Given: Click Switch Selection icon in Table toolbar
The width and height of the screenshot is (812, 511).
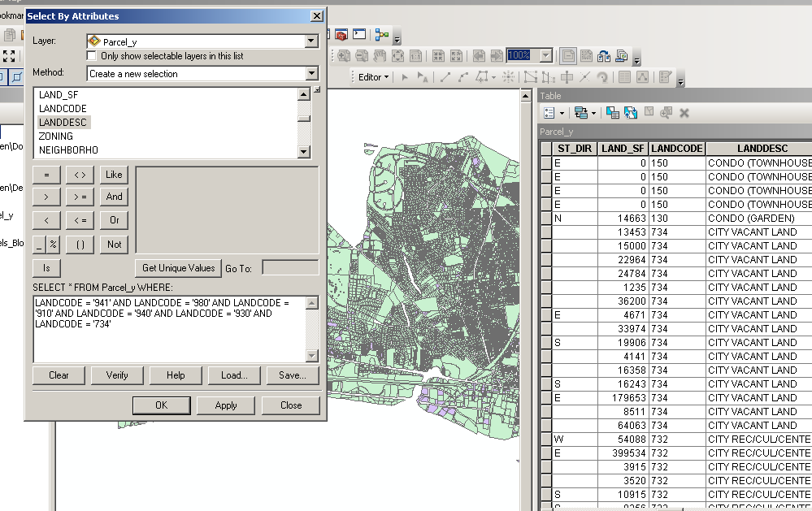Looking at the screenshot, I should tap(631, 113).
